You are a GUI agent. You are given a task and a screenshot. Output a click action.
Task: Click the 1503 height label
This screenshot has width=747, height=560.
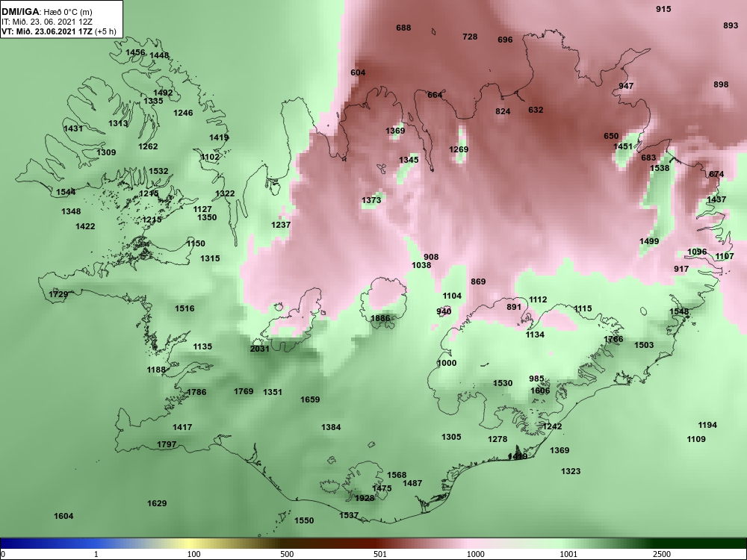point(644,345)
